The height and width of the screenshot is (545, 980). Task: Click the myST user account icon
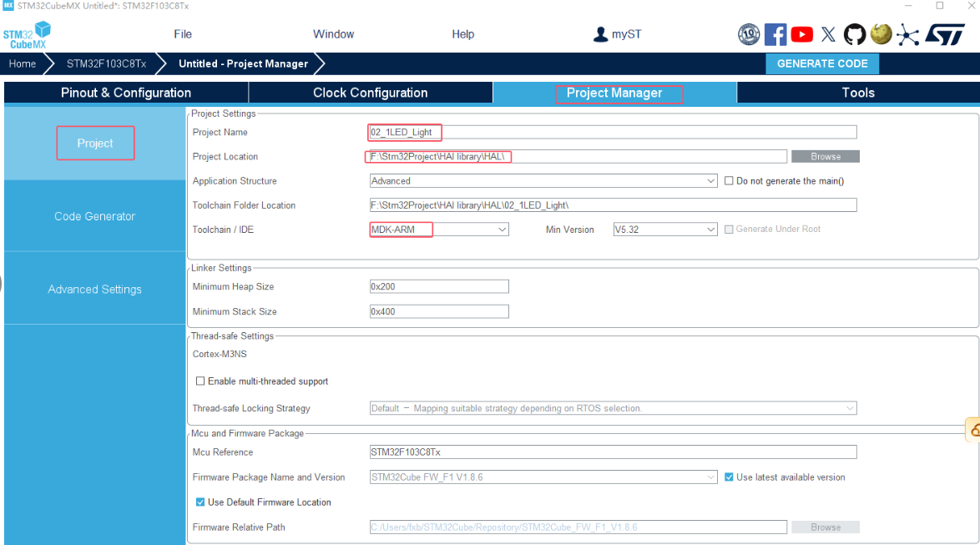pyautogui.click(x=600, y=34)
